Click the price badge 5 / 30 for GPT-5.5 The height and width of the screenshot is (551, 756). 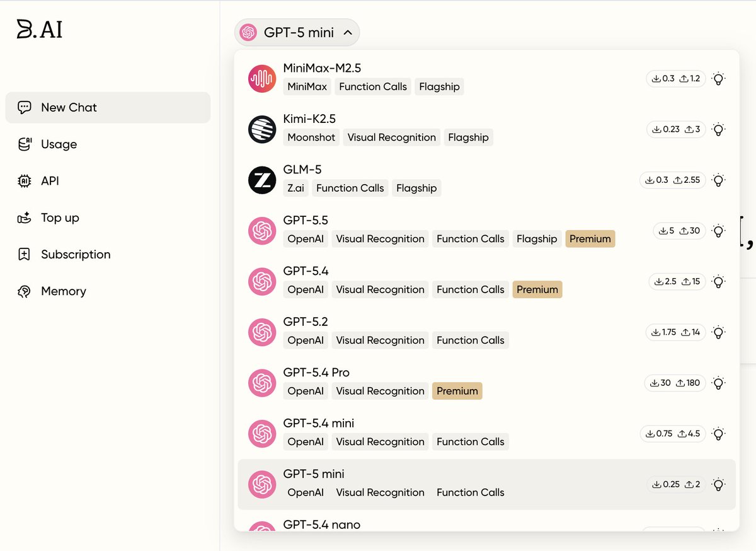(679, 231)
